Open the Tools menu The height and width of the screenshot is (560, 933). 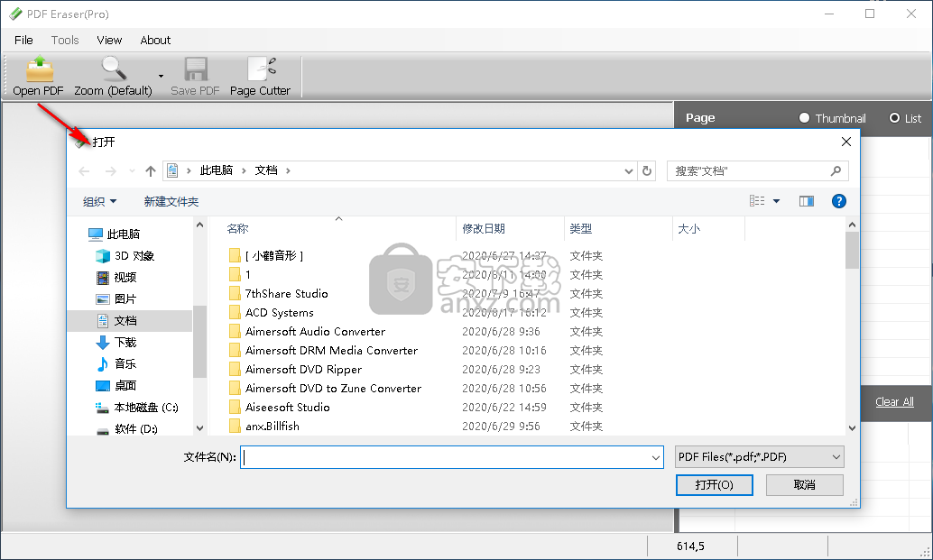(x=65, y=41)
